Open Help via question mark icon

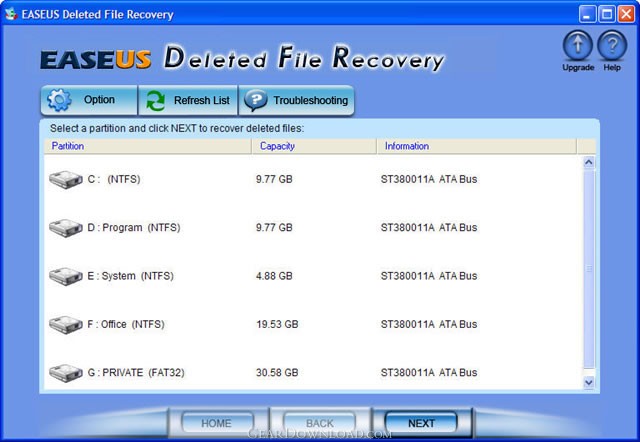click(x=612, y=46)
